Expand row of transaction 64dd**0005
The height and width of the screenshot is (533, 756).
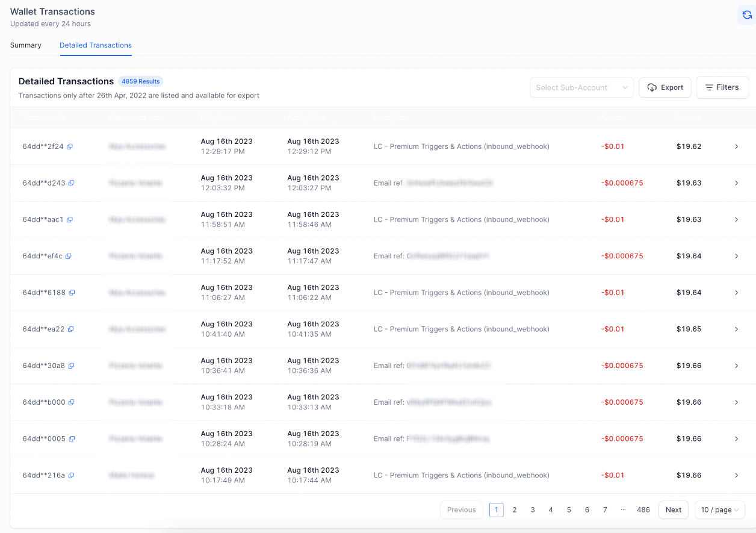pyautogui.click(x=736, y=439)
